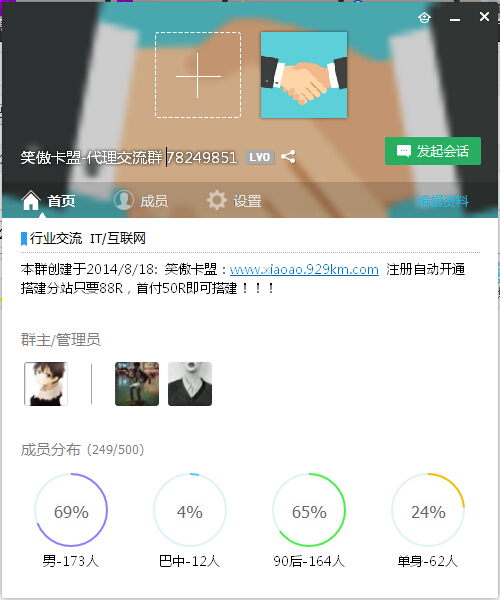Minimize the group profile window
Image resolution: width=500 pixels, height=600 pixels.
(455, 18)
